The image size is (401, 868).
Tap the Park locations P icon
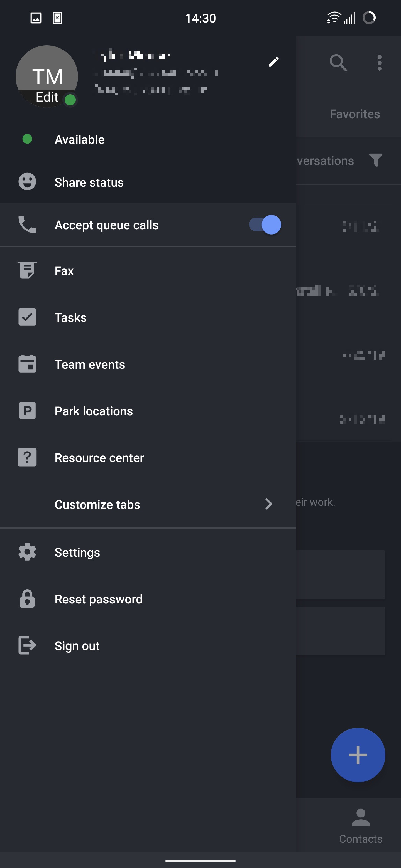pos(27,411)
